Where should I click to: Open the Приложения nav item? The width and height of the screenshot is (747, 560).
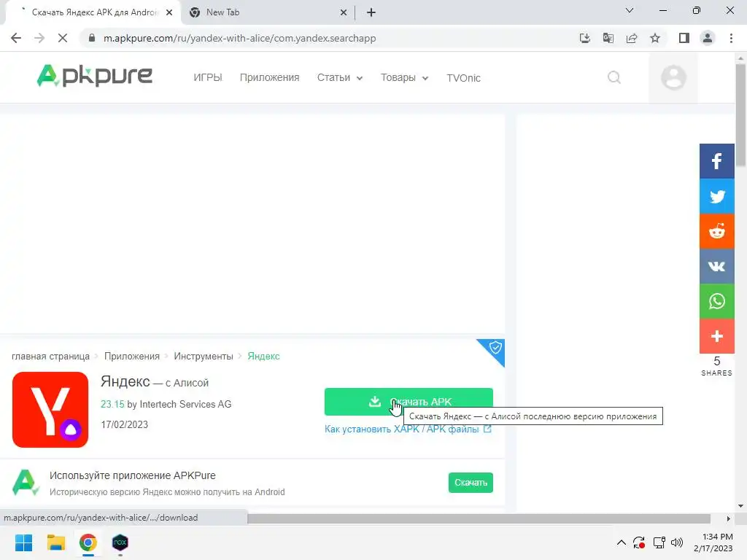click(x=270, y=77)
